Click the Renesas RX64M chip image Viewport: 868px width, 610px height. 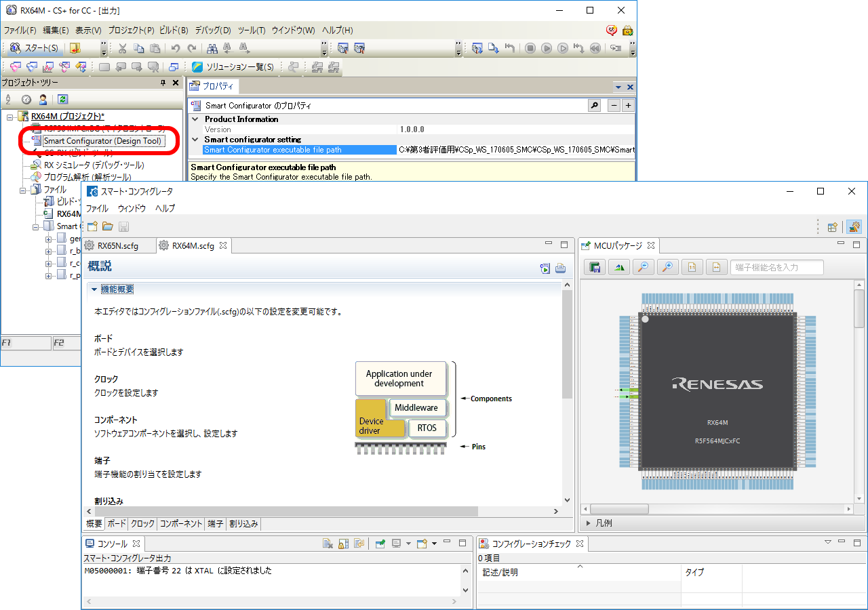pyautogui.click(x=717, y=391)
